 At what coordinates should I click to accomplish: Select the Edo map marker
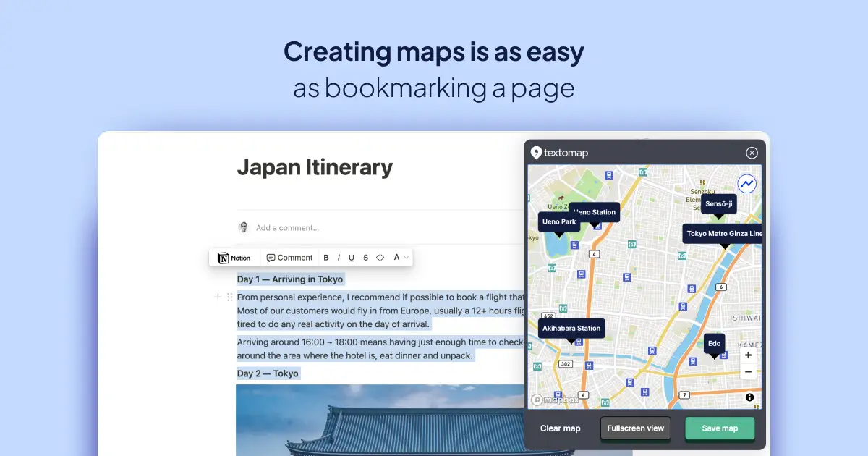coord(714,345)
